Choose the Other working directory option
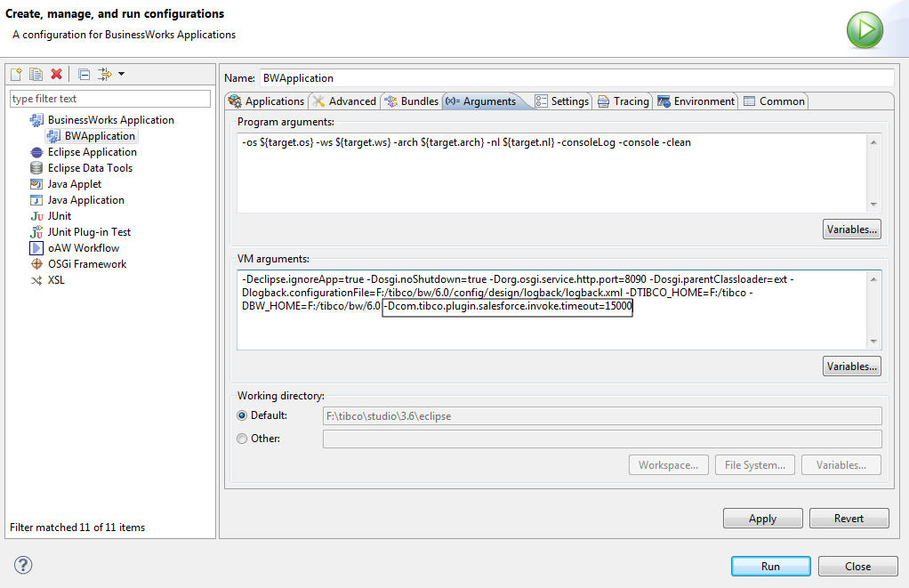Image resolution: width=909 pixels, height=588 pixels. tap(243, 439)
